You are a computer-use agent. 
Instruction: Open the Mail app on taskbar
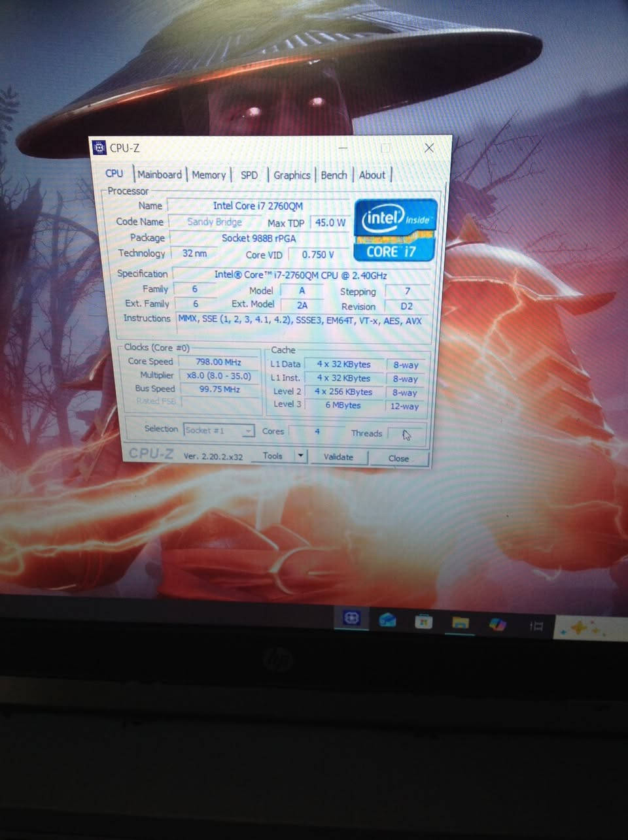(x=388, y=620)
